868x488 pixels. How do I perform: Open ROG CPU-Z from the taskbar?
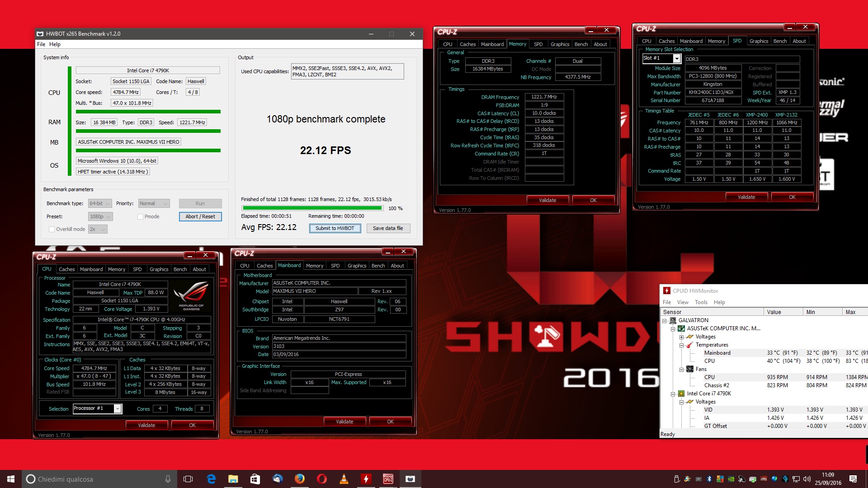pyautogui.click(x=388, y=479)
